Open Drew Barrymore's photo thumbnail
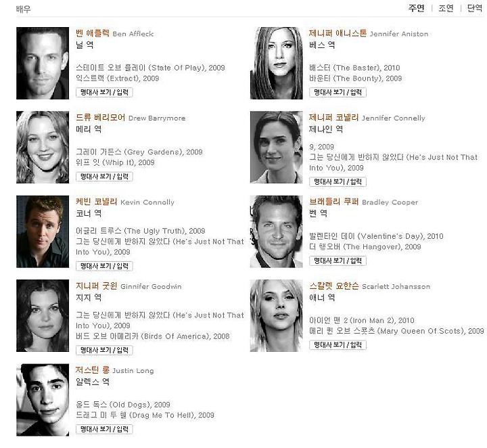 coord(43,148)
